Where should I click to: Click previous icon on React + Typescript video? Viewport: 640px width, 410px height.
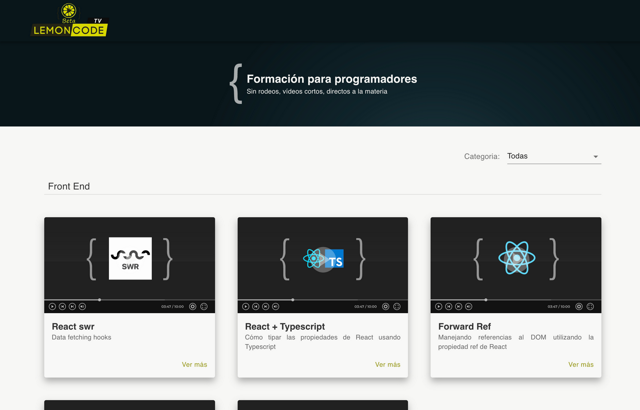pyautogui.click(x=256, y=306)
